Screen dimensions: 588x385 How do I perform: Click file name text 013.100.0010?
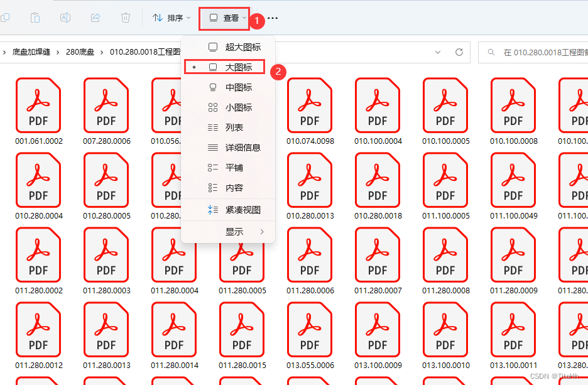(x=446, y=365)
